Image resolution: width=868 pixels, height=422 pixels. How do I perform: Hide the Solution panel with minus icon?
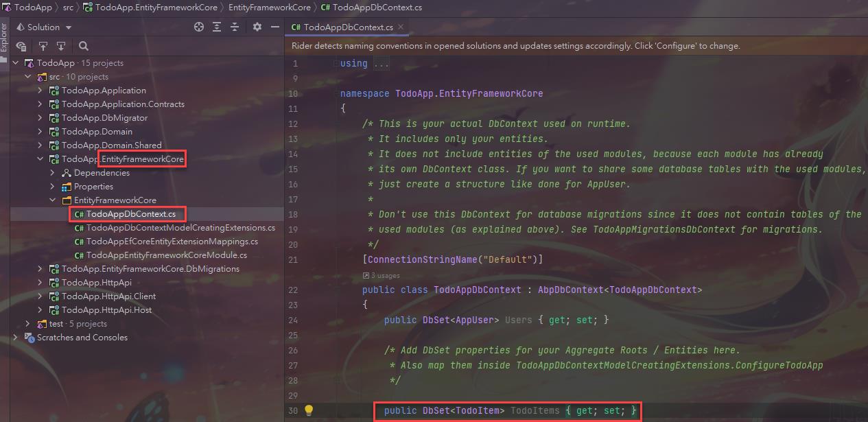(275, 27)
